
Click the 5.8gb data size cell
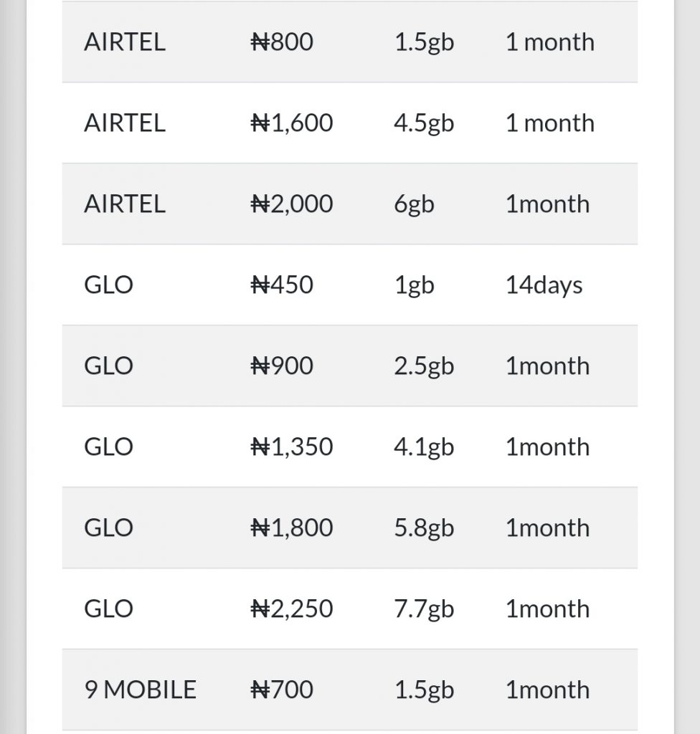click(x=424, y=528)
